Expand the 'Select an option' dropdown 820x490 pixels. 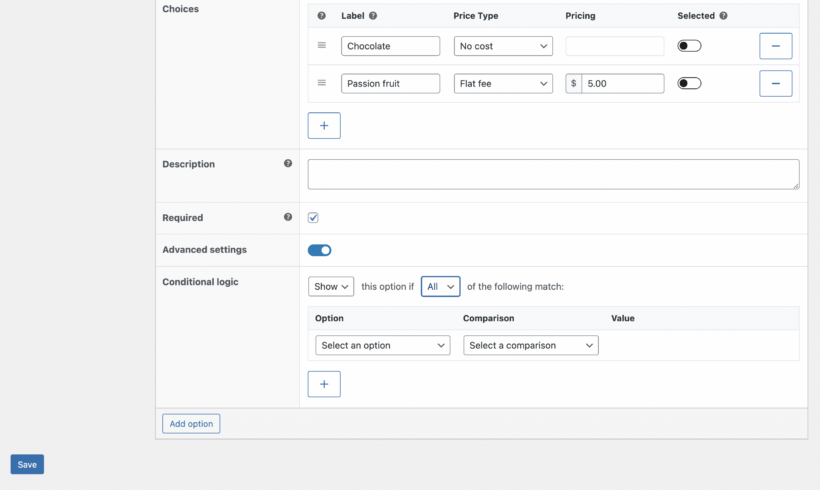(x=383, y=345)
